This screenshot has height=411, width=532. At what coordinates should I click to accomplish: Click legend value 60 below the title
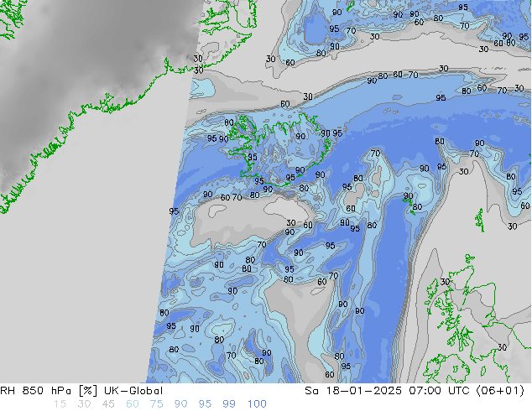[133, 404]
